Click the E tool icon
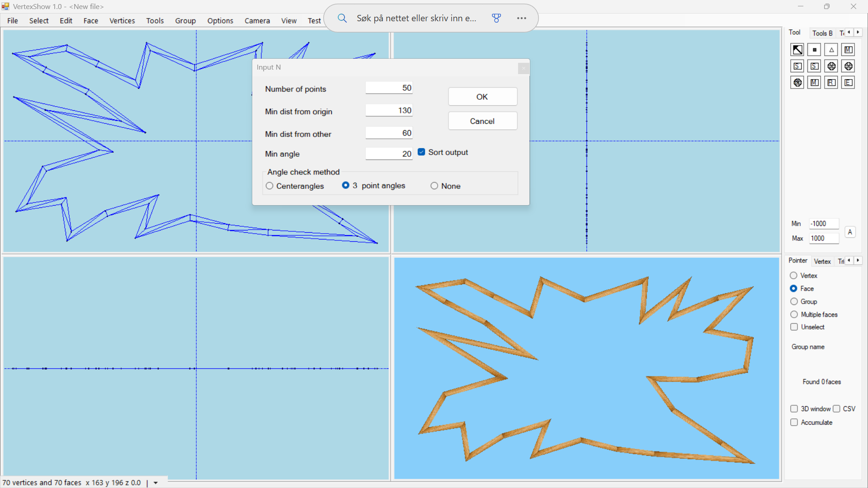Image resolution: width=868 pixels, height=488 pixels. pos(848,83)
